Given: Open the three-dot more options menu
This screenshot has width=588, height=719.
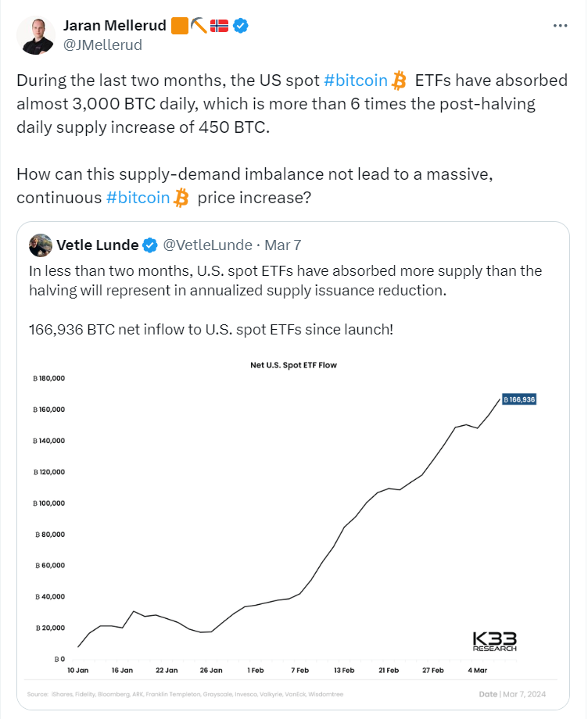Looking at the screenshot, I should (x=560, y=26).
